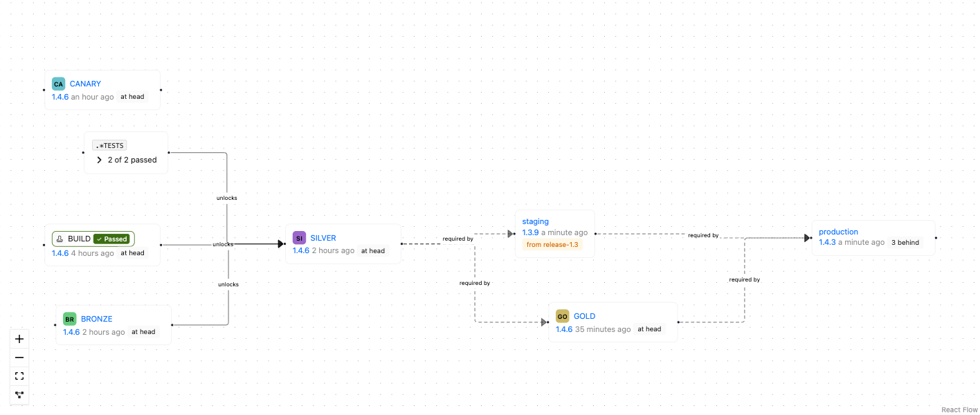Click the GO badge on GOLD node

click(x=562, y=316)
